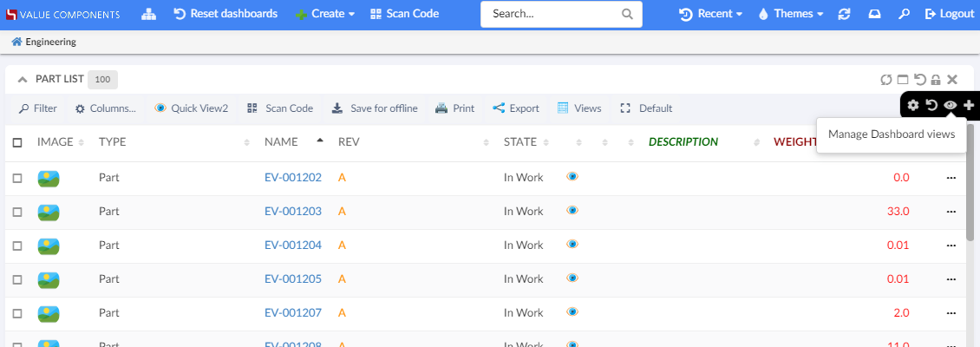Click Export in the list toolbar
This screenshot has height=347, width=980.
point(516,108)
